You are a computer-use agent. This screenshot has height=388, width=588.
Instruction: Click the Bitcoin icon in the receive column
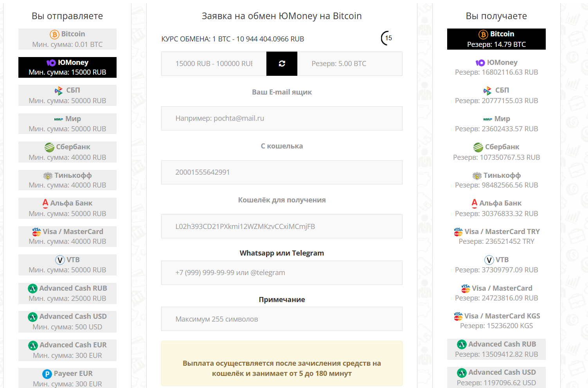click(483, 34)
